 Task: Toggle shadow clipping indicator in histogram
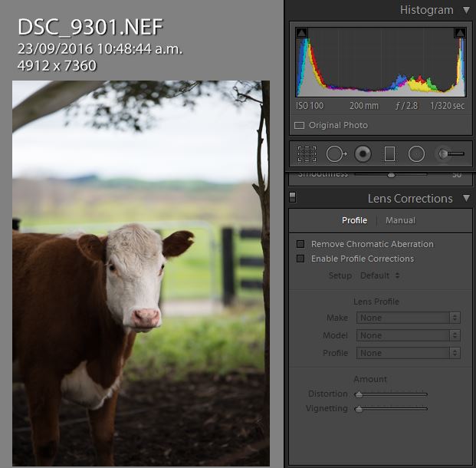[301, 32]
